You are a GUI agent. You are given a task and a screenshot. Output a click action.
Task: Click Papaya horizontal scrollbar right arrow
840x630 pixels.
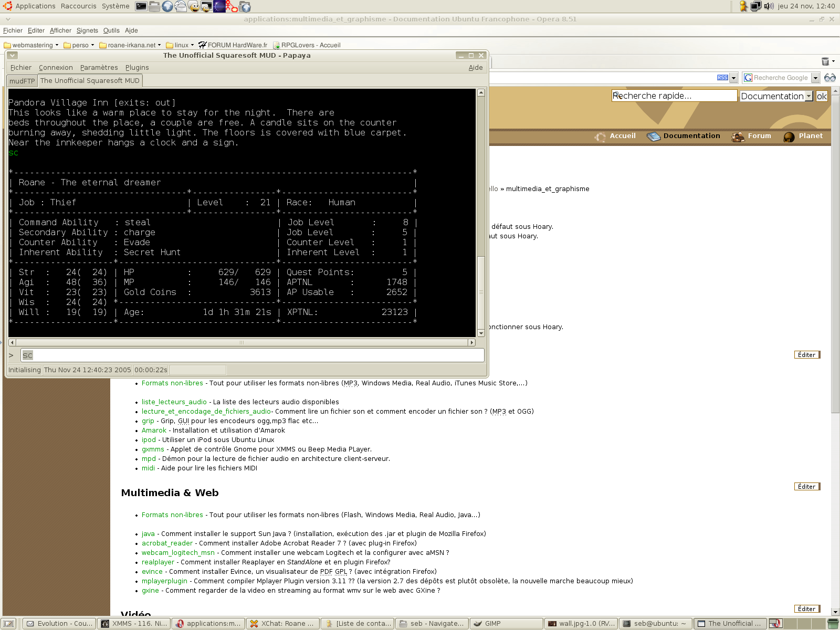coord(471,342)
